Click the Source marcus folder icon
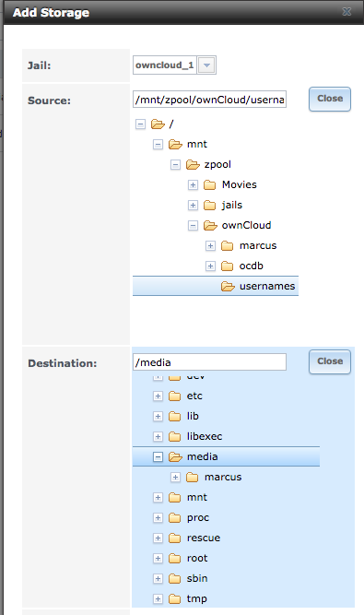 pyautogui.click(x=228, y=246)
